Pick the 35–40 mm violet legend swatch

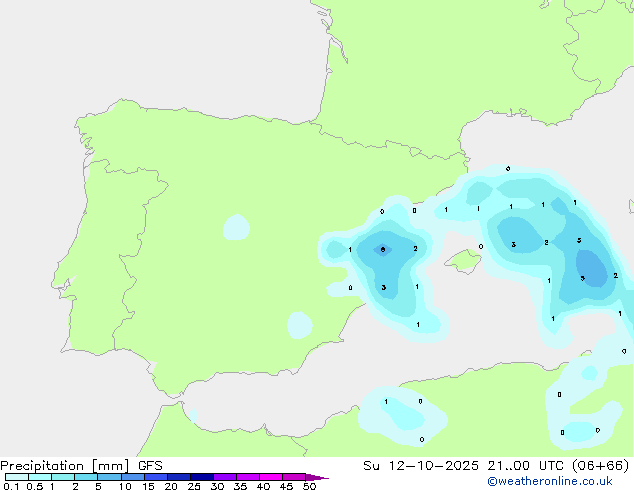click(248, 477)
